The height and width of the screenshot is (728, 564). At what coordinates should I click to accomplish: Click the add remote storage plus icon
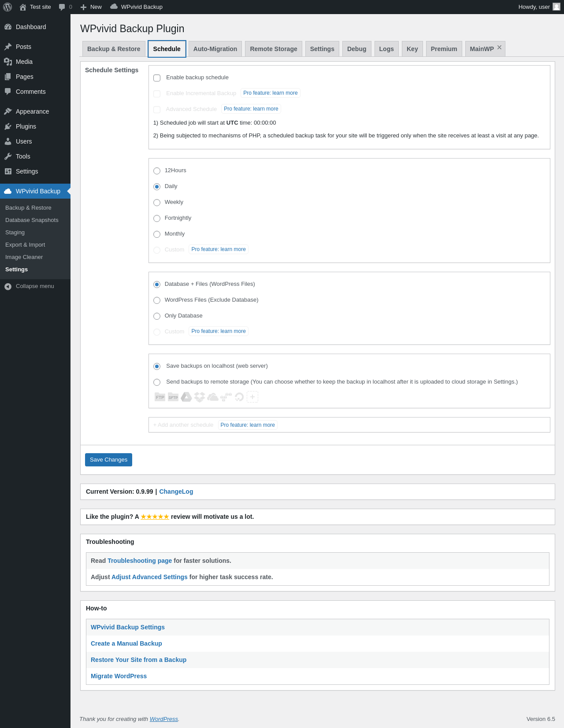point(252,397)
